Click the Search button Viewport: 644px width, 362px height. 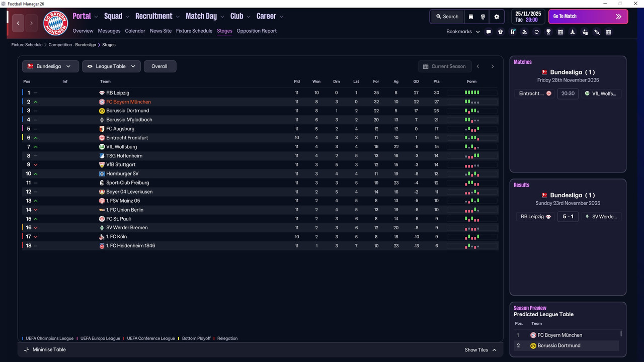coord(447,17)
